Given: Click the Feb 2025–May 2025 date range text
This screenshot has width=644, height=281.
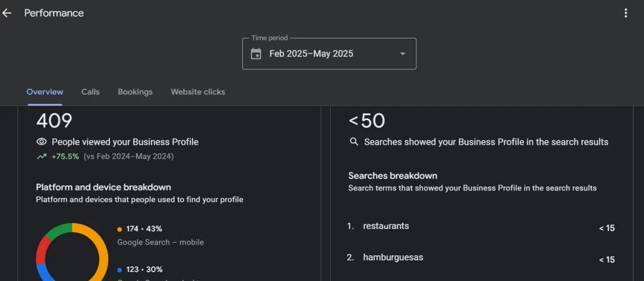Looking at the screenshot, I should [311, 54].
